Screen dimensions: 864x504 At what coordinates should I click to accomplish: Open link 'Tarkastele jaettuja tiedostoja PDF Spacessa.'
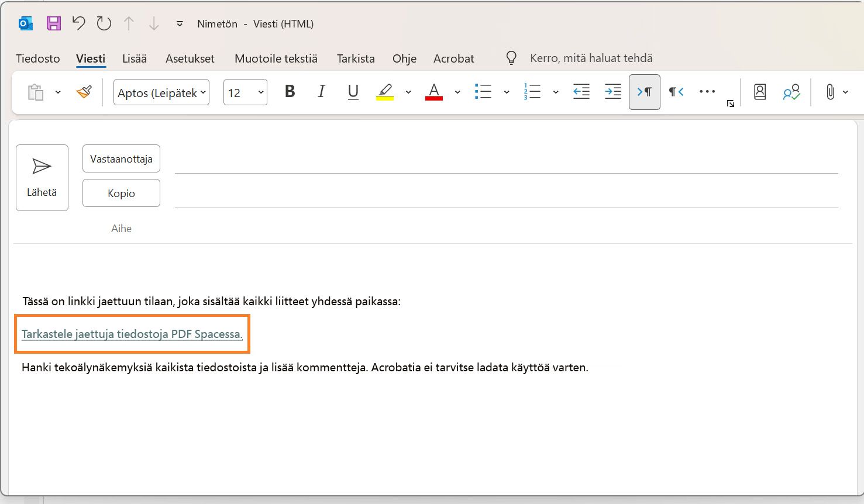pyautogui.click(x=132, y=334)
